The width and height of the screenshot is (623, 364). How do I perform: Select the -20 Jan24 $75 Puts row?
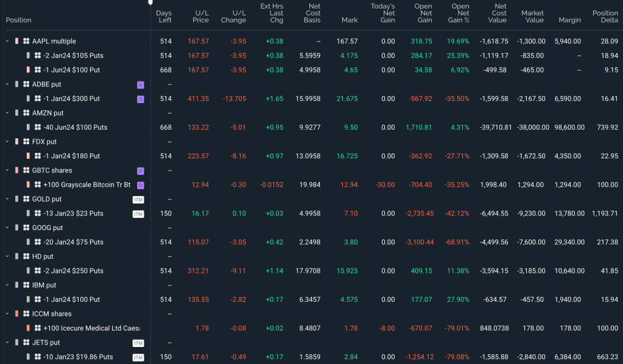[73, 242]
